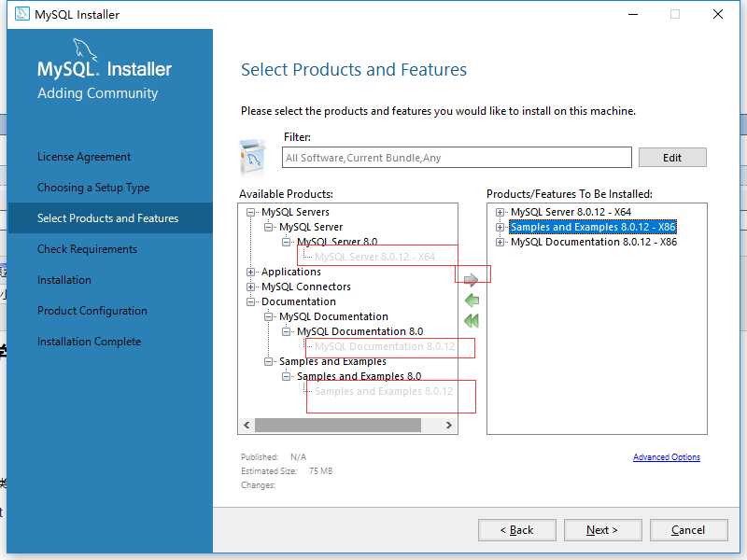The image size is (747, 560).
Task: Collapse the MySQL Server 8.0 node
Action: 286,242
